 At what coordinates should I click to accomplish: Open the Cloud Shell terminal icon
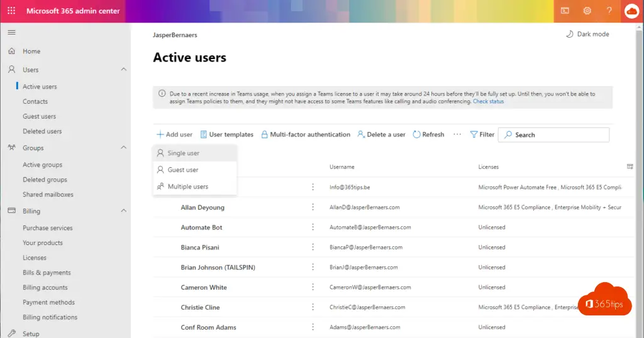[565, 11]
